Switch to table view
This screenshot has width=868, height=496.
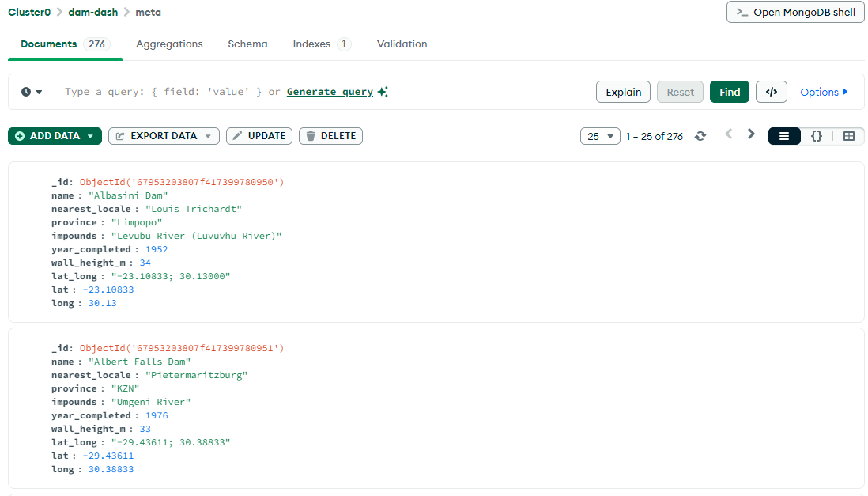click(x=848, y=136)
